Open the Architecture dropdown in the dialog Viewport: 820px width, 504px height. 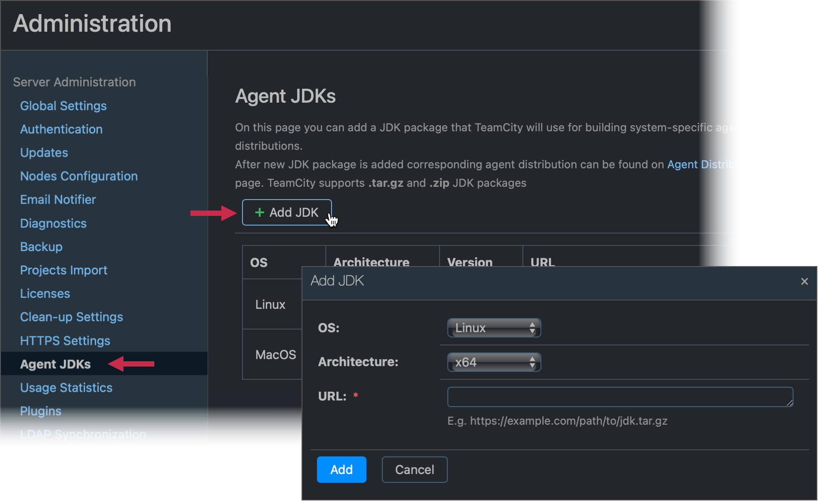point(494,362)
